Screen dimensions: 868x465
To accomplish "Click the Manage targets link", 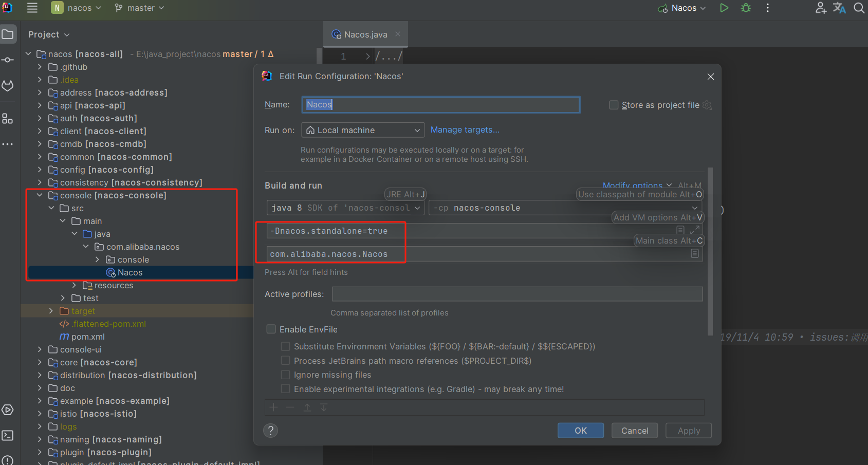I will coord(465,129).
